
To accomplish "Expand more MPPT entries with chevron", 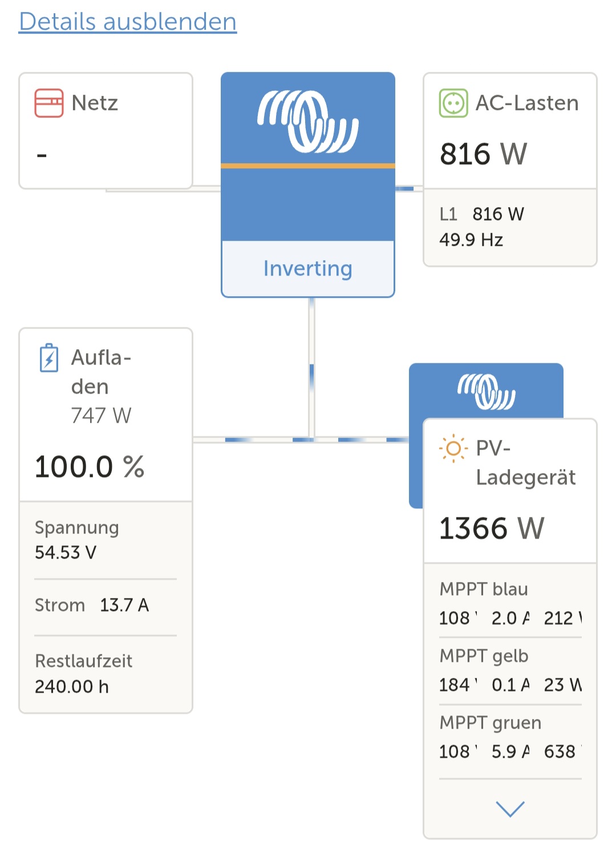I will tap(510, 808).
